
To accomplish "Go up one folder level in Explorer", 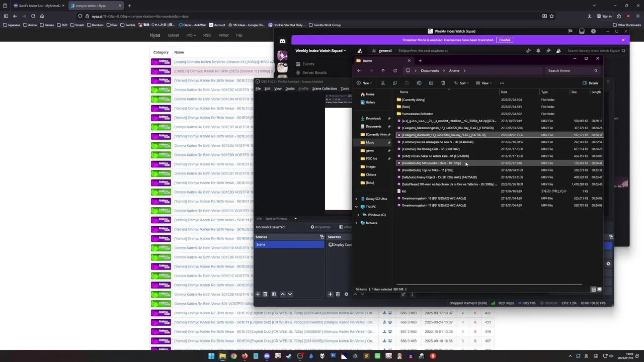I will 383,71.
